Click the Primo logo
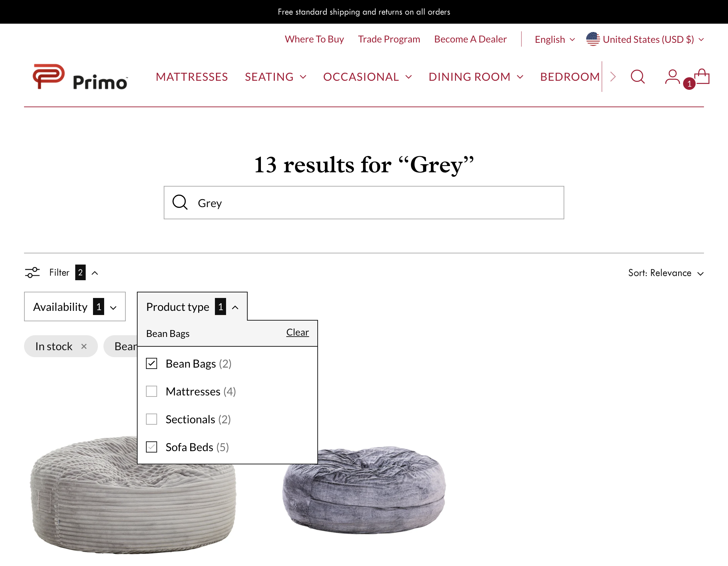 click(80, 77)
